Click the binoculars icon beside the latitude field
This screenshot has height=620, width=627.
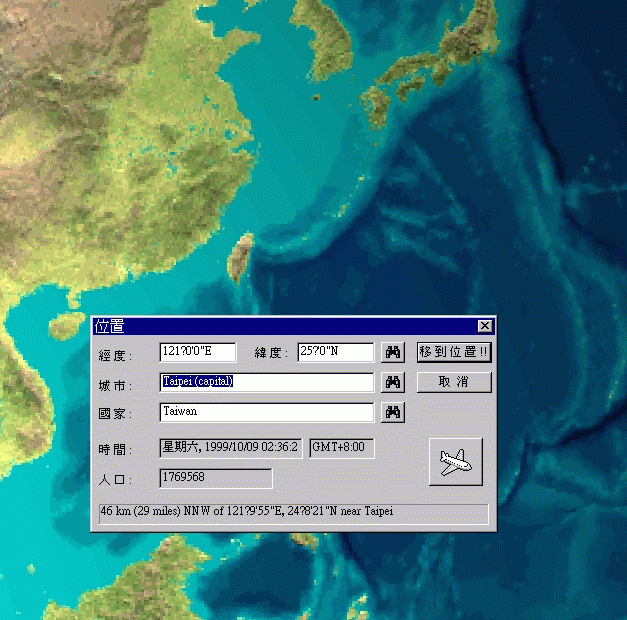click(393, 352)
